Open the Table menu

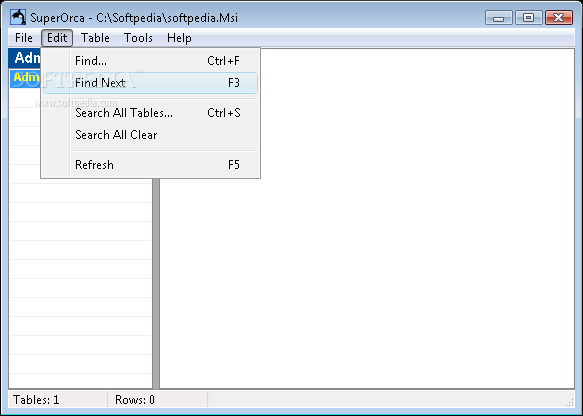point(95,38)
